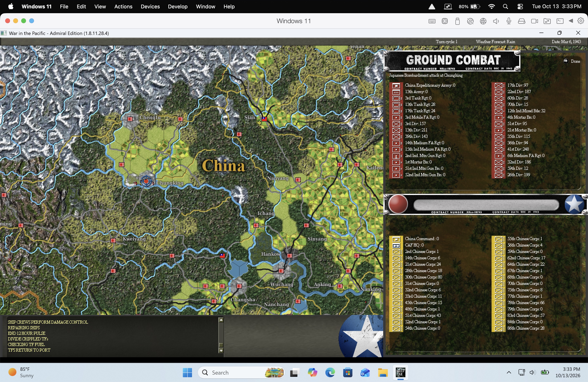Click the TFS RETURN TO PORT log line
Viewport: 588px width, 382px height.
click(29, 350)
